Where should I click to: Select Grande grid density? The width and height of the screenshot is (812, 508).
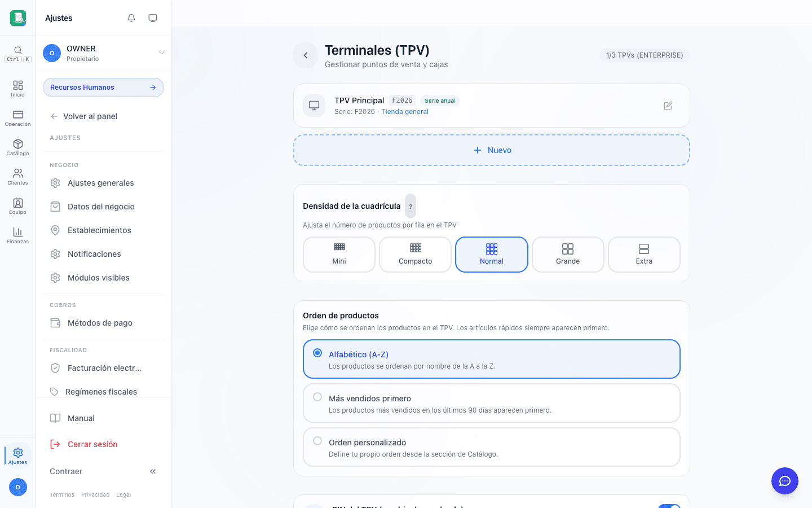[568, 255]
